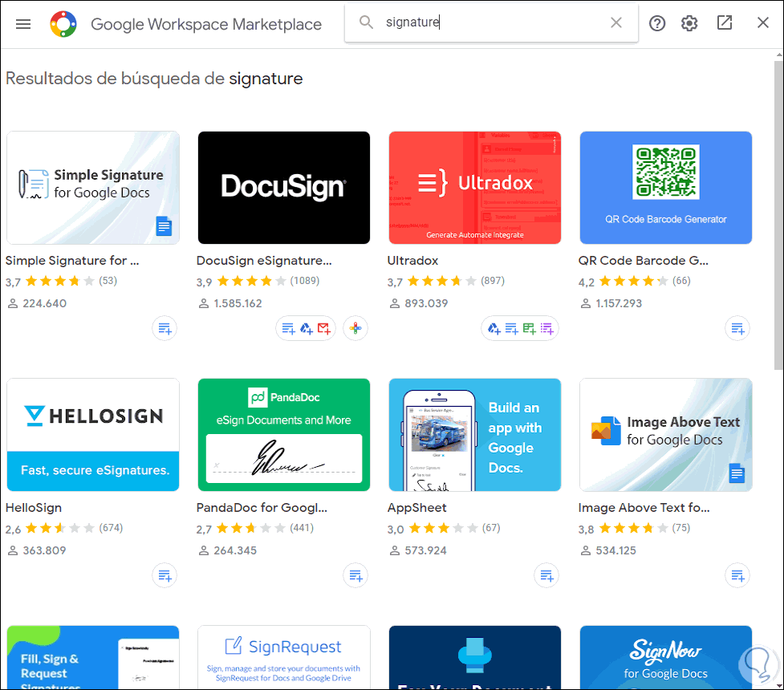Screen dimensions: 784x690
Task: Open the help question mark icon
Action: [657, 23]
